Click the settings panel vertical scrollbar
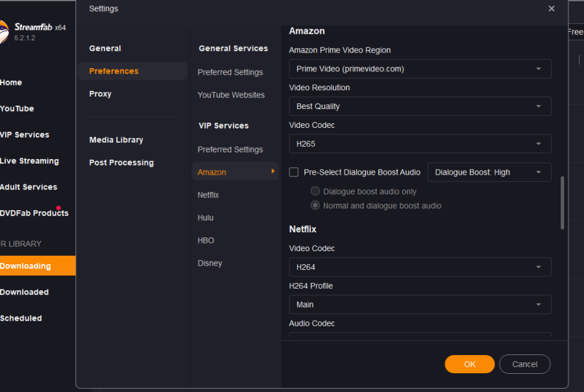Screen dimensions: 584x392 tap(562, 202)
